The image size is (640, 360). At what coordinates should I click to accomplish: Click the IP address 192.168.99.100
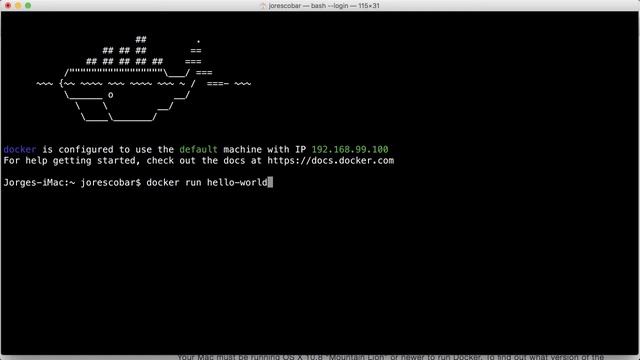tap(350, 149)
